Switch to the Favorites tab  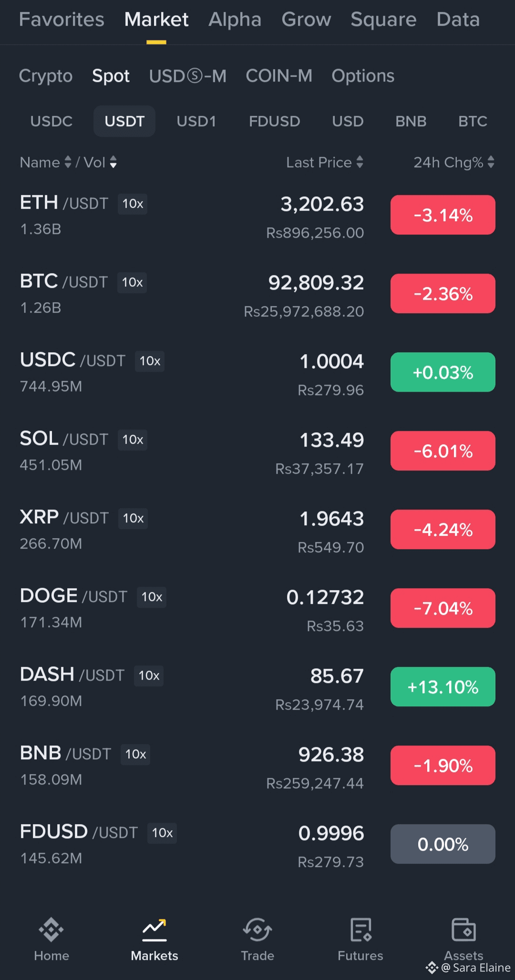pos(62,20)
